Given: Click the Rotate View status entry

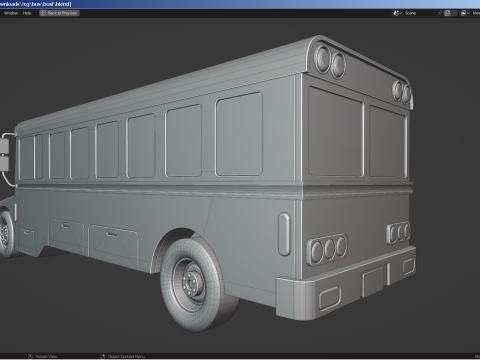Looking at the screenshot, I should click(42, 356).
